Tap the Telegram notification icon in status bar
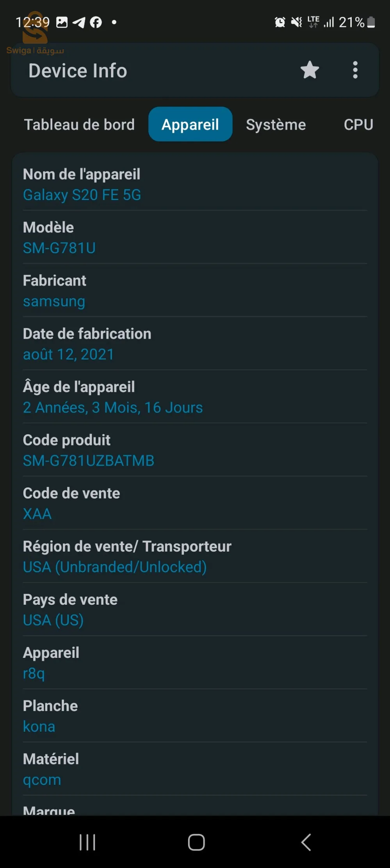The image size is (390, 868). click(79, 22)
